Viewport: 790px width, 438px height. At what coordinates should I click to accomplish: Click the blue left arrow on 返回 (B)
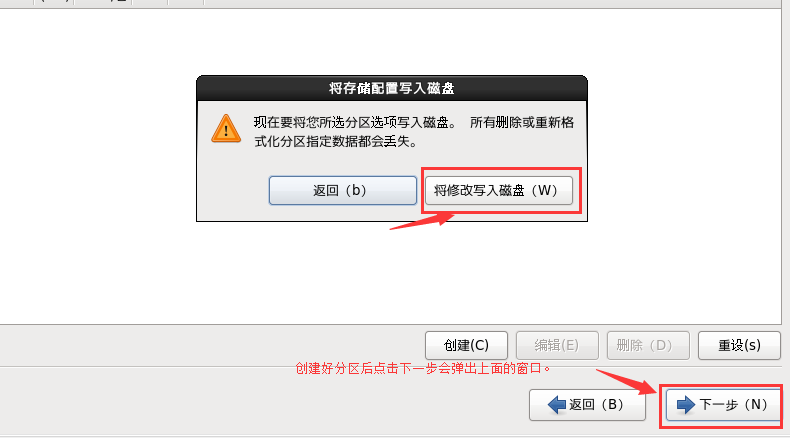click(x=557, y=404)
